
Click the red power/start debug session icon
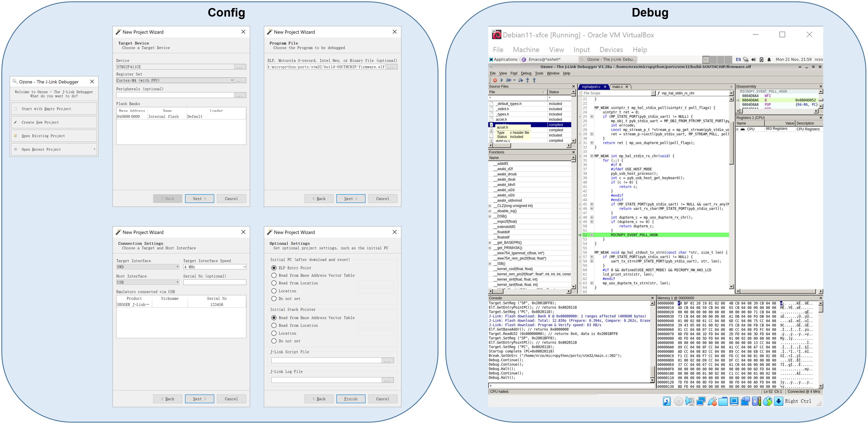coord(495,80)
